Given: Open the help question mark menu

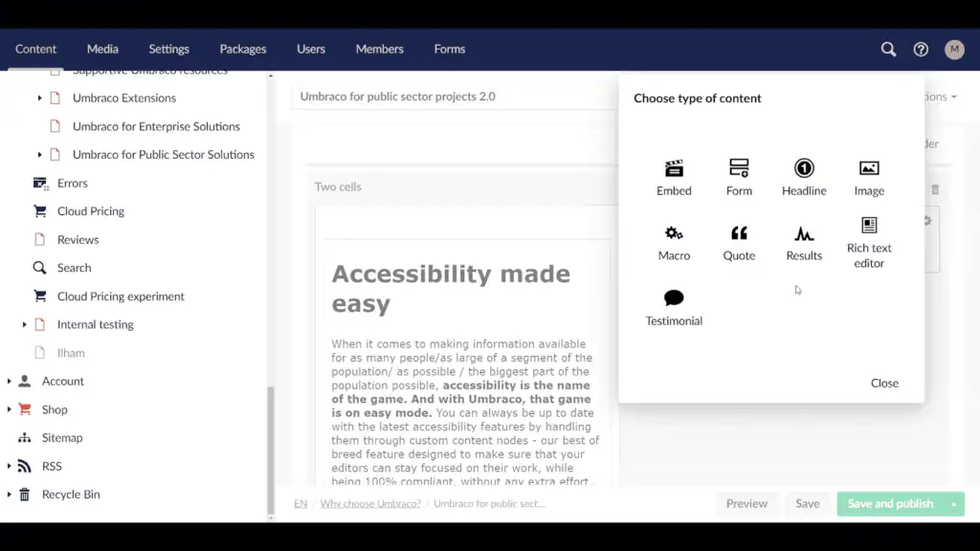Looking at the screenshot, I should [x=920, y=49].
